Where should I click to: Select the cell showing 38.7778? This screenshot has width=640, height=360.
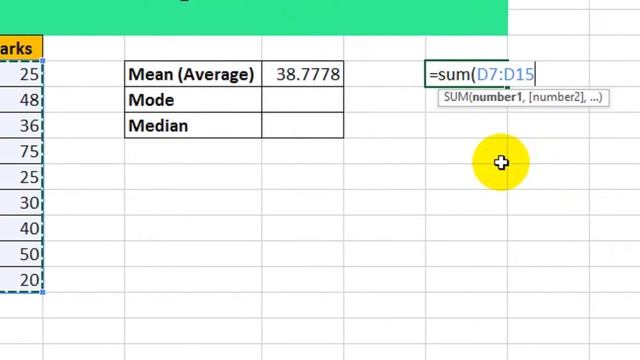[302, 74]
